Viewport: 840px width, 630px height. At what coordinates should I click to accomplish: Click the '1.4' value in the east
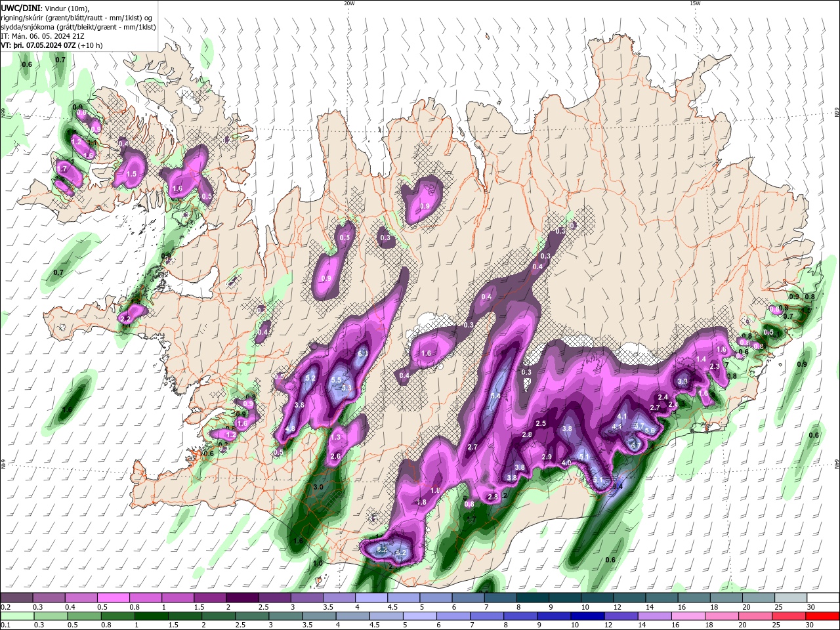point(701,359)
